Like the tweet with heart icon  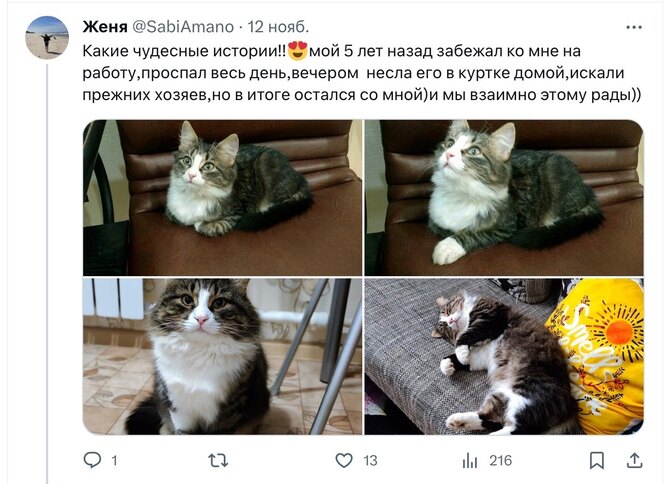pos(344,461)
